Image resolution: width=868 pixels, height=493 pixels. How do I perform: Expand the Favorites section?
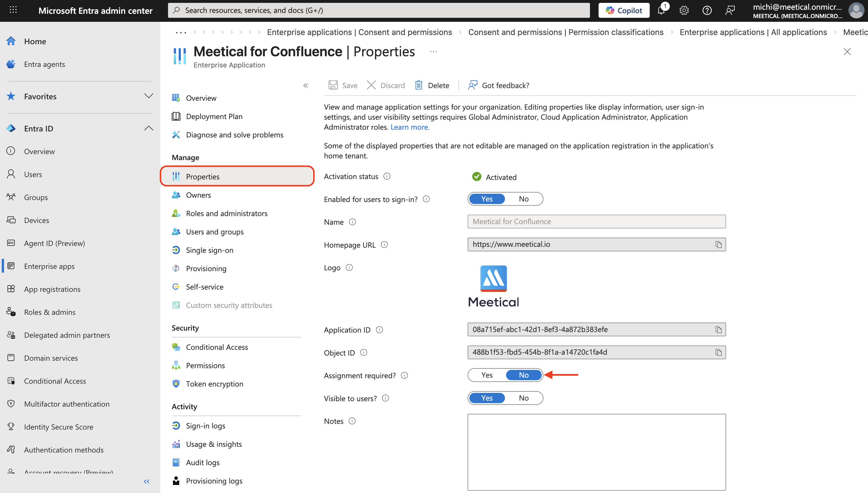tap(148, 96)
